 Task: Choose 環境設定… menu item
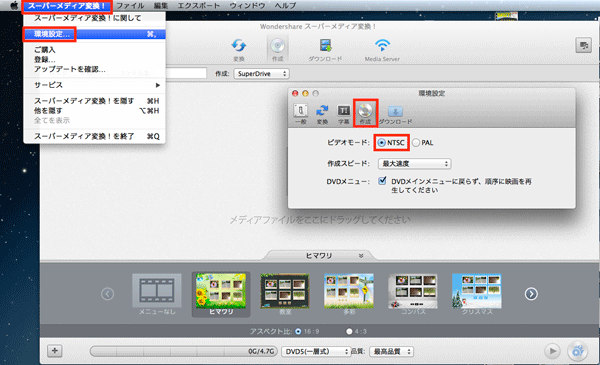[95, 34]
